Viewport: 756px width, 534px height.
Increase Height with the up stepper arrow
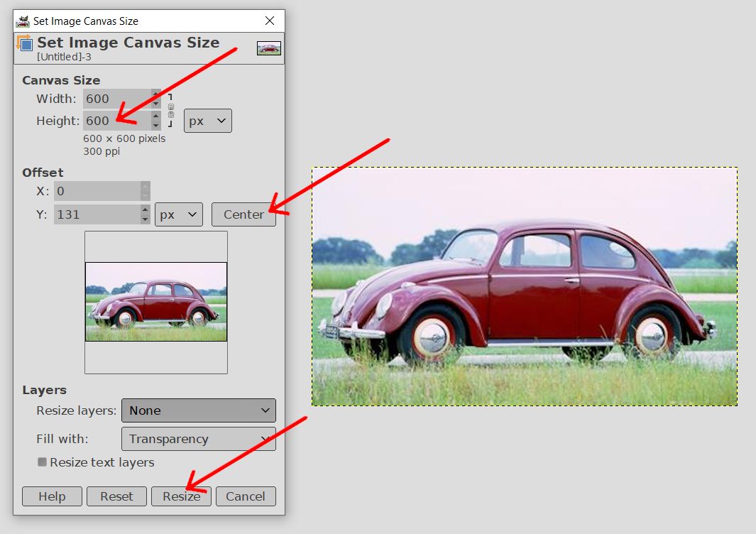point(155,116)
